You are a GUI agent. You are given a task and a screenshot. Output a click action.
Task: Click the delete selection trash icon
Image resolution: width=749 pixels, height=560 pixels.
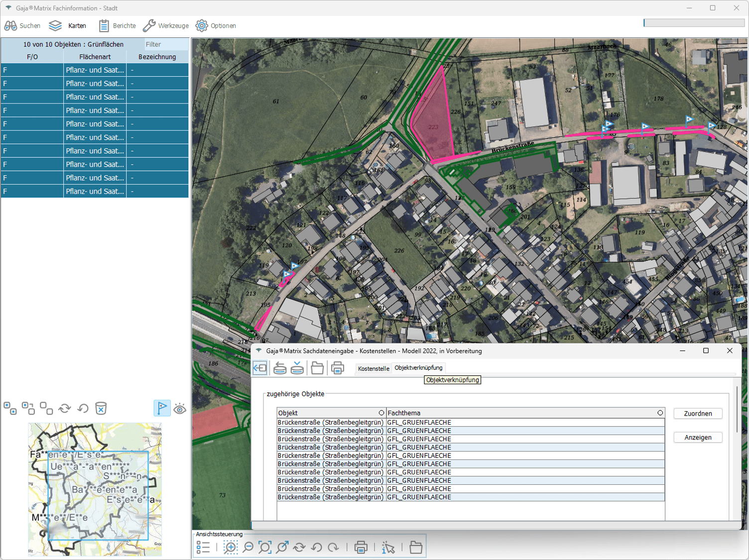pos(101,409)
